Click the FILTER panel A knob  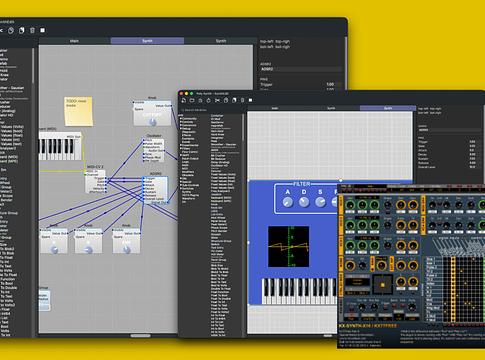pos(288,202)
